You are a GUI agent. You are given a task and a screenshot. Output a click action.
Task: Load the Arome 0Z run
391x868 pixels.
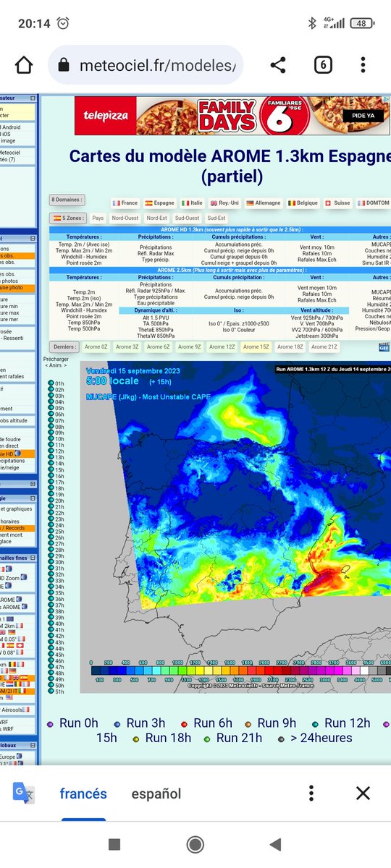click(x=96, y=347)
